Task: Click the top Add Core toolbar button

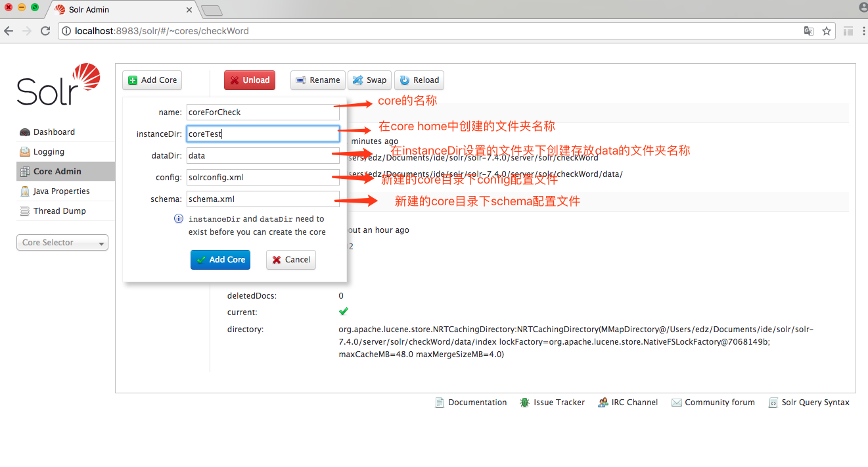Action: [152, 80]
